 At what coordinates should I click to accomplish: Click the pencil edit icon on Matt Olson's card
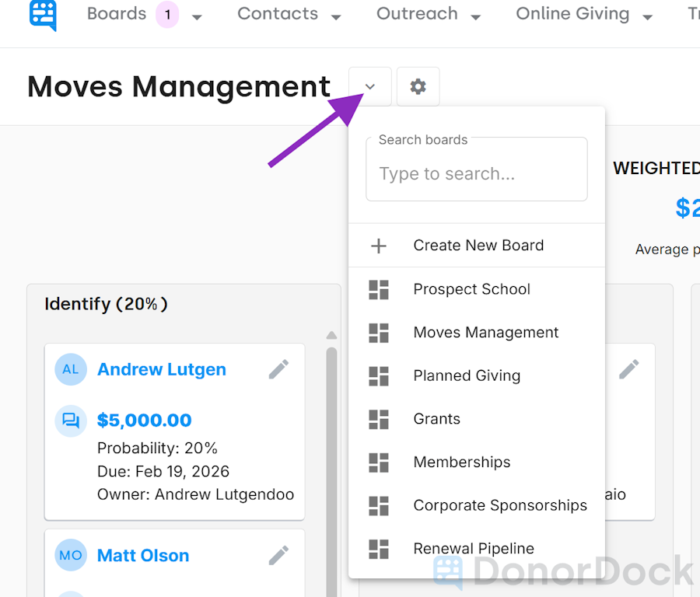coord(278,555)
